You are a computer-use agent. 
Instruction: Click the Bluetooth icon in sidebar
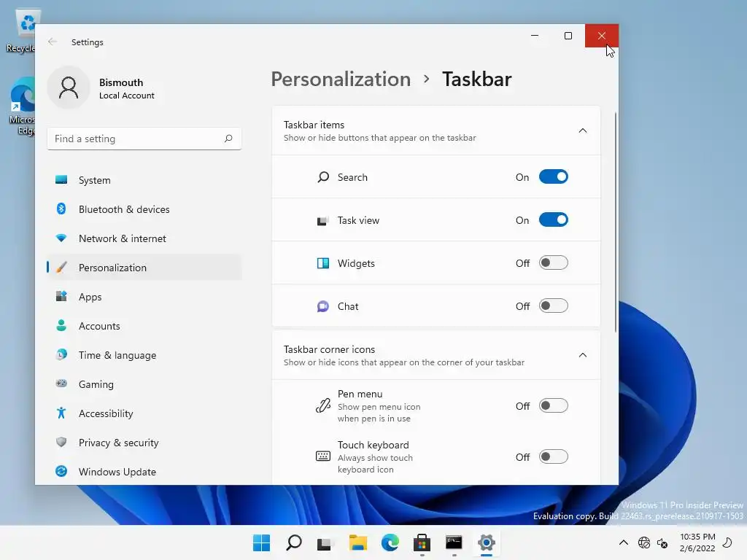pyautogui.click(x=61, y=209)
